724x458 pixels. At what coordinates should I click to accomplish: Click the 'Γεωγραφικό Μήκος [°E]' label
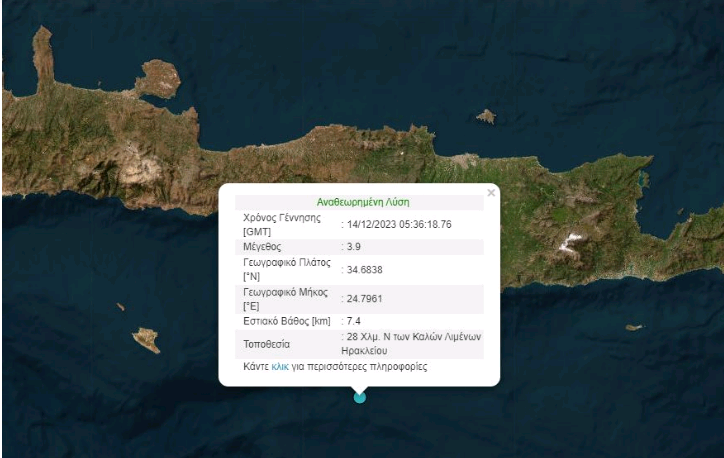tap(286, 298)
